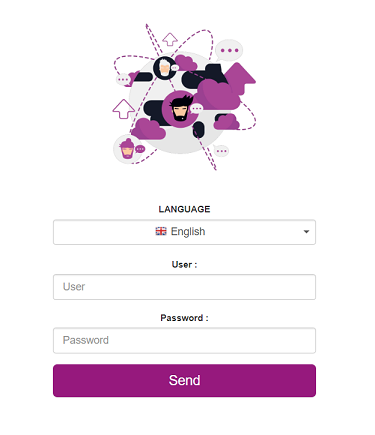This screenshot has width=375, height=435.
Task: Click the large speech bubble at top right
Action: 229,51
